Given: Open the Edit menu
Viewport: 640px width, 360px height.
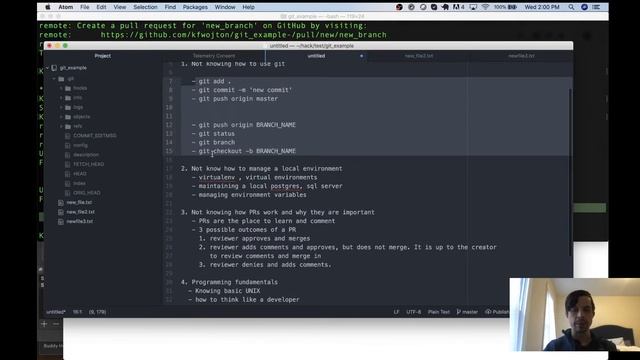Looking at the screenshot, I should [101, 7].
